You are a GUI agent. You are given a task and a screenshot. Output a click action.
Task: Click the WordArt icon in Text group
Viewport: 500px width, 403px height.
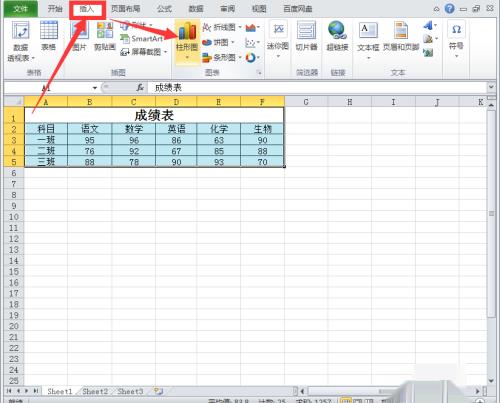tap(428, 26)
